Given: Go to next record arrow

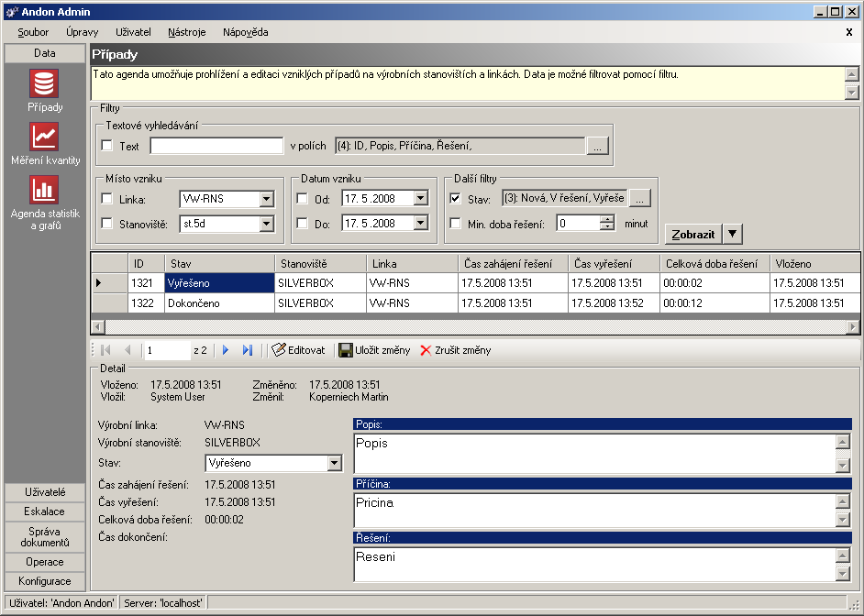Looking at the screenshot, I should [x=226, y=350].
